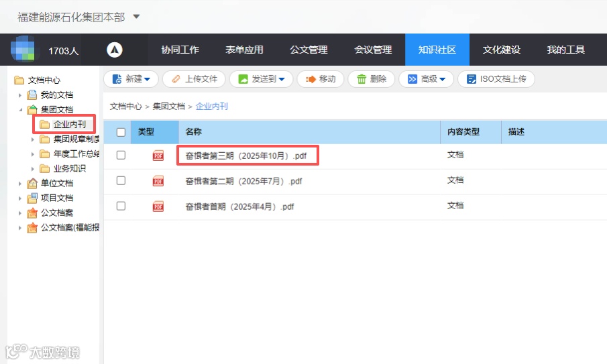This screenshot has width=607, height=364.
Task: Click the 文档中心 root folder icon
Action: [x=19, y=80]
